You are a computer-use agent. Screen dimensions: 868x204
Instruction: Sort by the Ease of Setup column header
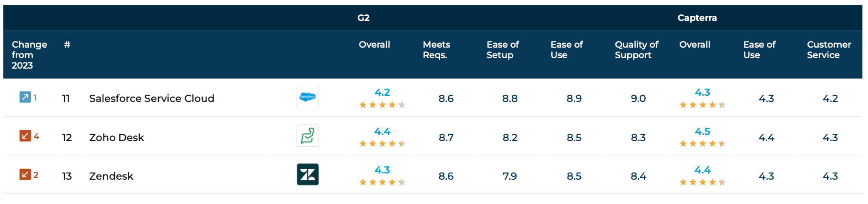click(503, 50)
